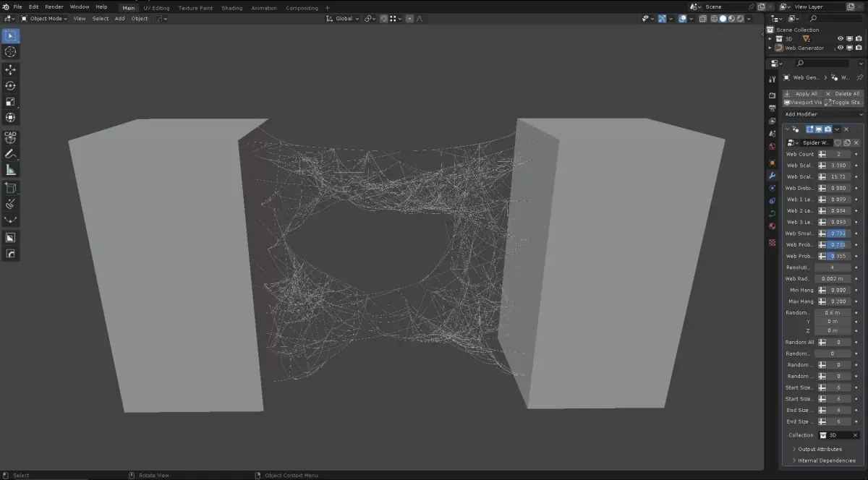Screen dimensions: 868x480
Task: Open the Edit menu
Action: point(33,7)
